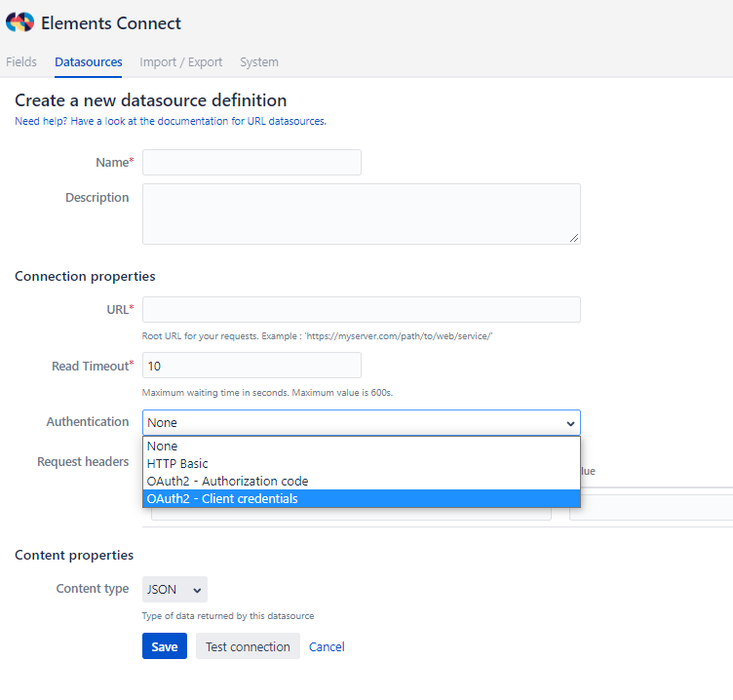Expand the Content type JSON dropdown
Image resolution: width=733 pixels, height=700 pixels.
[174, 590]
